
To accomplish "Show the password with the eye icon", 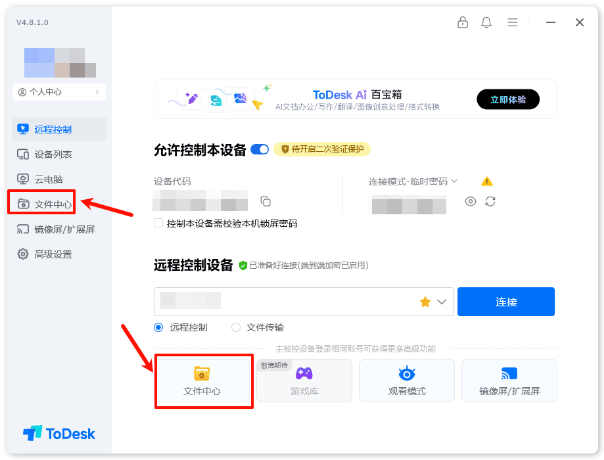I will 470,201.
